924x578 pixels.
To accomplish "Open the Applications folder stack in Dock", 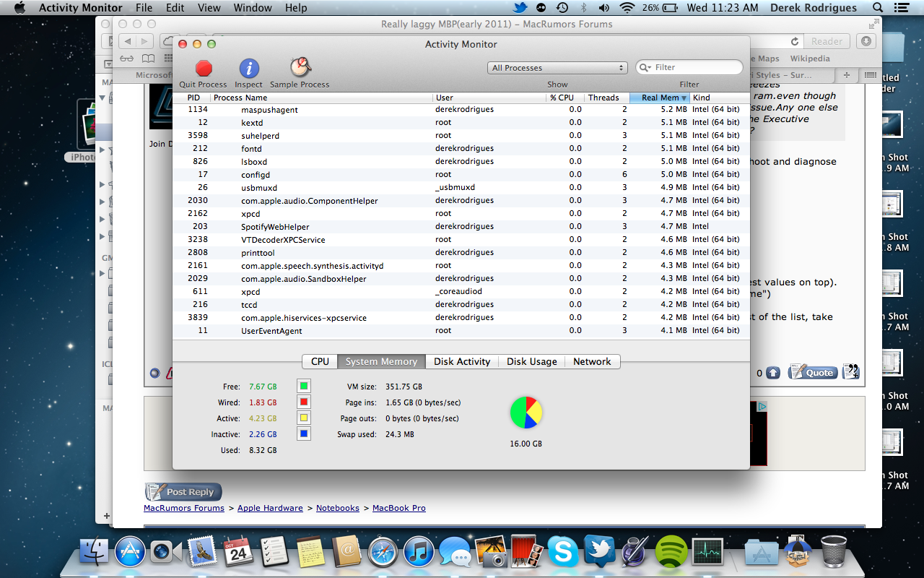I will tap(762, 553).
